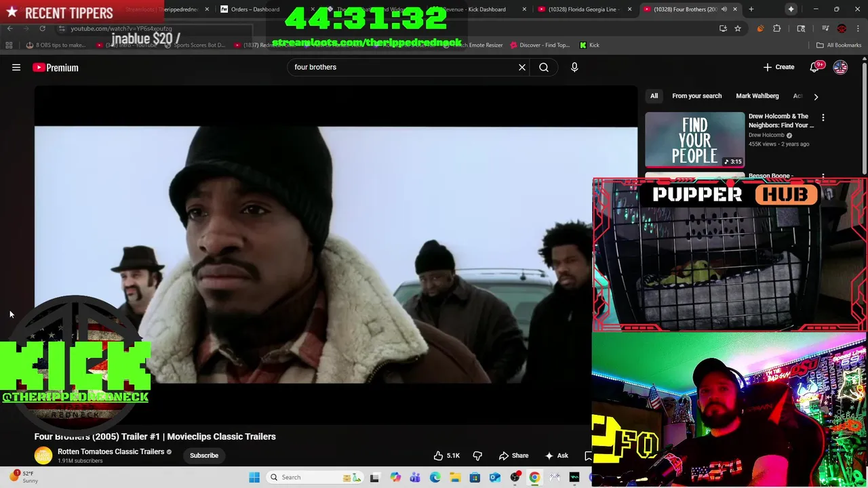Select the 'Mark Wahlberg' chip
Image resolution: width=868 pixels, height=488 pixels.
[x=757, y=96]
